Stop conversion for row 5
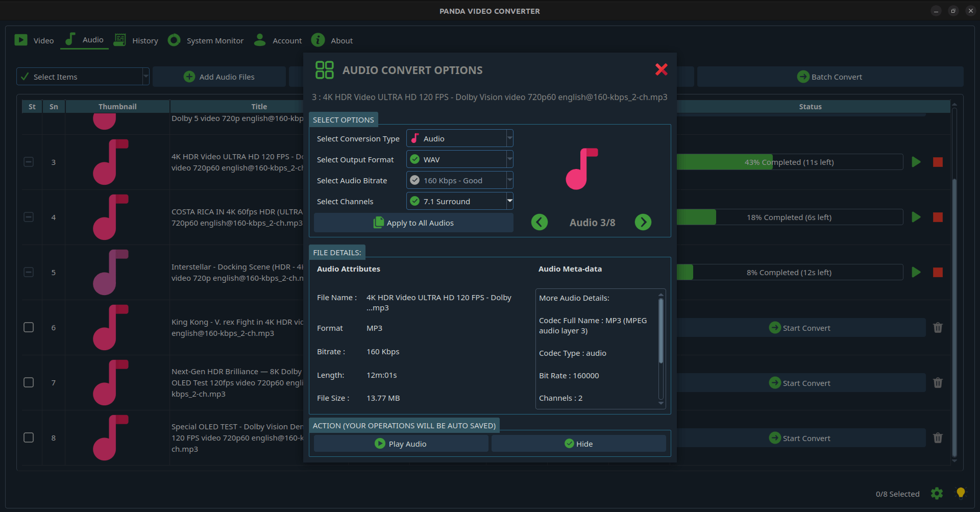This screenshot has height=512, width=980. pos(938,272)
